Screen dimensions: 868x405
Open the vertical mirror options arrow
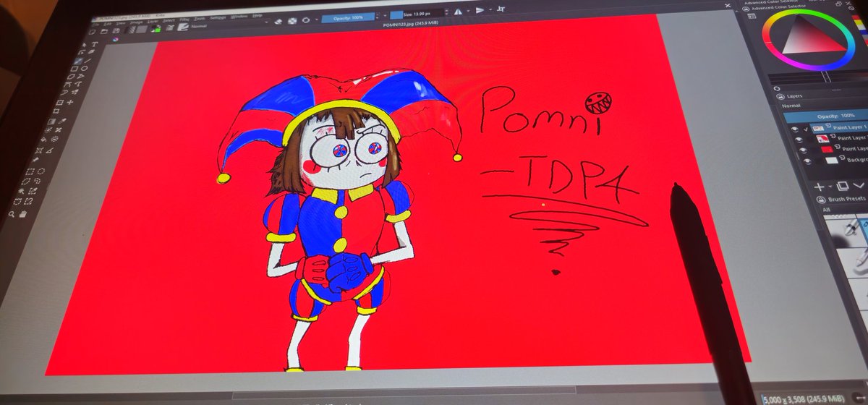coord(490,9)
